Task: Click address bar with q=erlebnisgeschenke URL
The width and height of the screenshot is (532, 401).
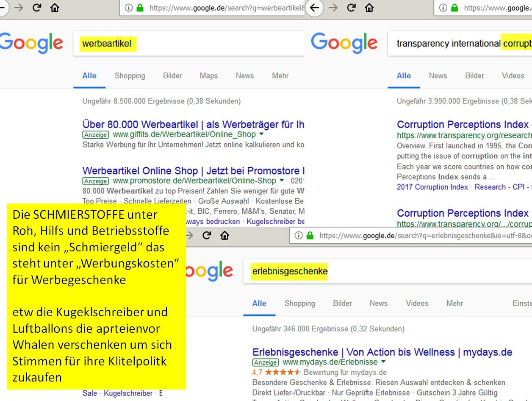Action: tap(411, 235)
